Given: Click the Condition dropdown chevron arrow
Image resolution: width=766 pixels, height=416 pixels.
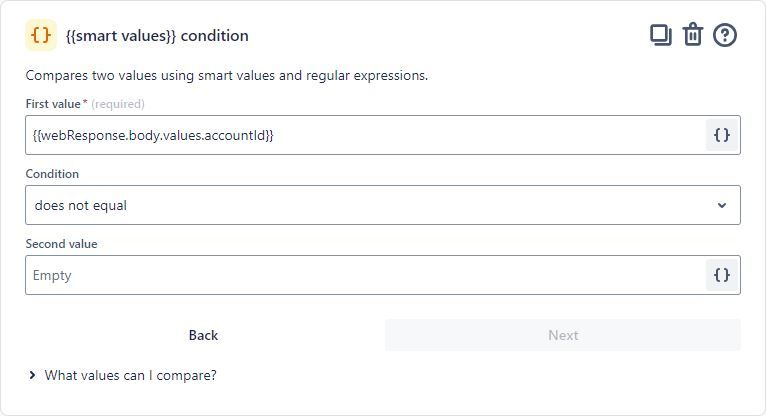Looking at the screenshot, I should click(722, 205).
